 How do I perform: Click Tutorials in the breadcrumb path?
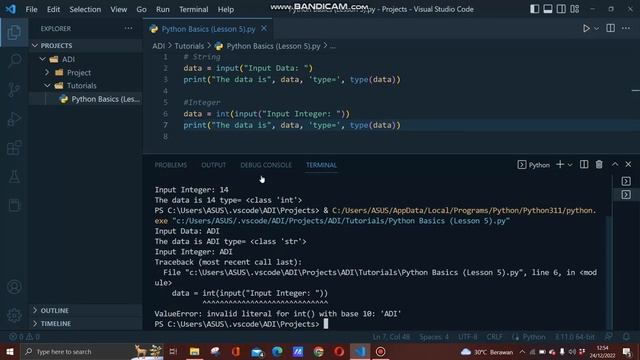[x=189, y=46]
